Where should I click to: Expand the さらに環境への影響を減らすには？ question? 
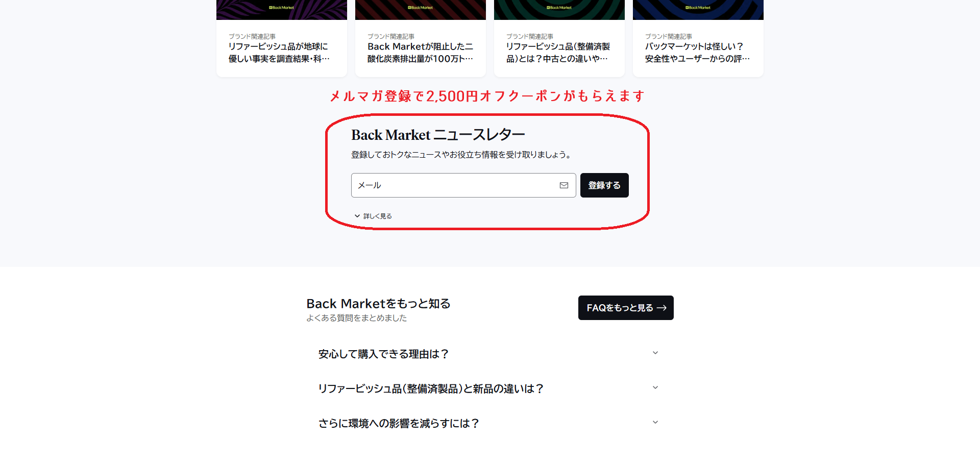click(490, 423)
